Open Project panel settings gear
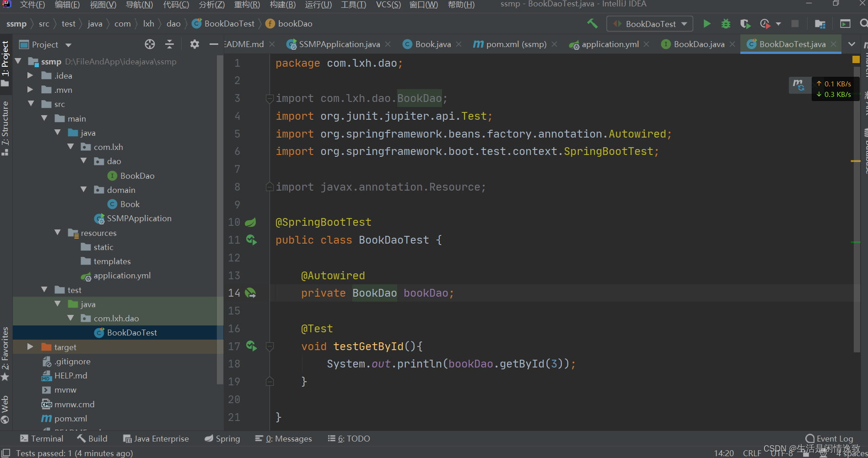868x458 pixels. click(x=194, y=44)
